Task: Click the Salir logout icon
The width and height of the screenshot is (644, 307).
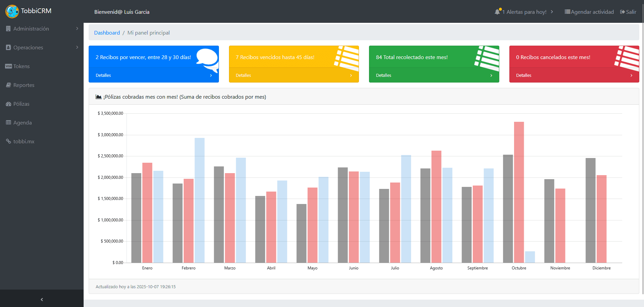Action: tap(622, 12)
